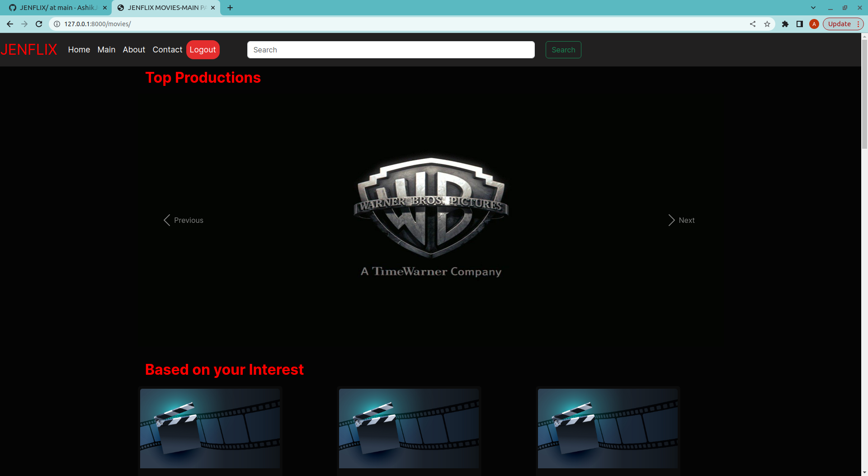Focus the movie Search input field
868x476 pixels.
click(391, 50)
